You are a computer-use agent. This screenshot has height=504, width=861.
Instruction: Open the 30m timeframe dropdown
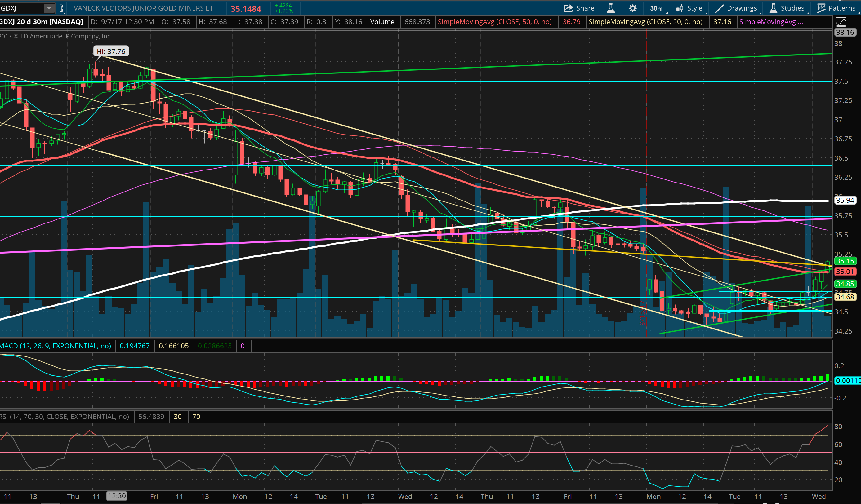pos(656,8)
